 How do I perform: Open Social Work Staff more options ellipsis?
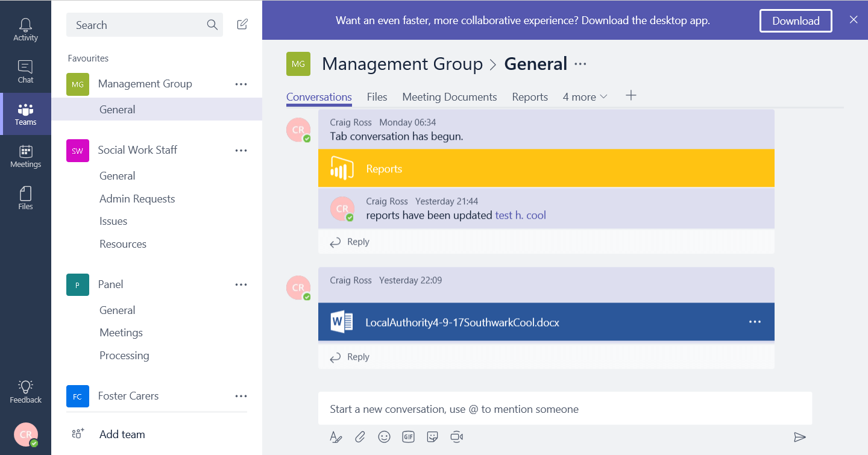(x=241, y=151)
